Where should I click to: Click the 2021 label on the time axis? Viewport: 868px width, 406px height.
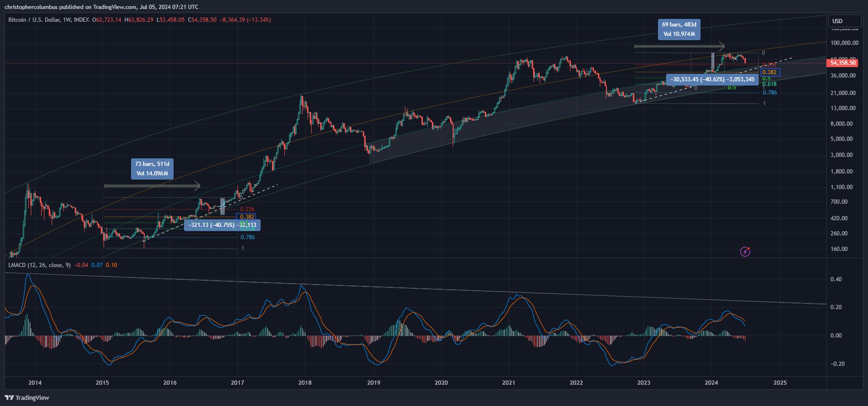coord(509,383)
